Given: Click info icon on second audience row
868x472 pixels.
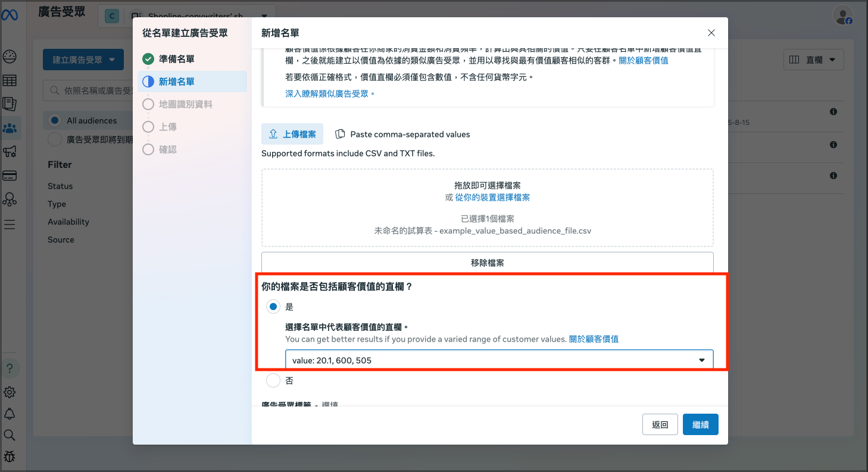Looking at the screenshot, I should (833, 145).
